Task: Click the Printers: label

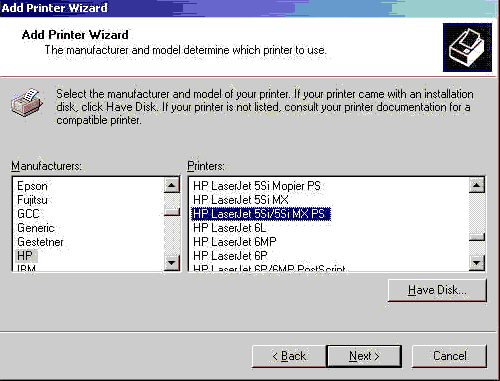Action: pos(206,166)
